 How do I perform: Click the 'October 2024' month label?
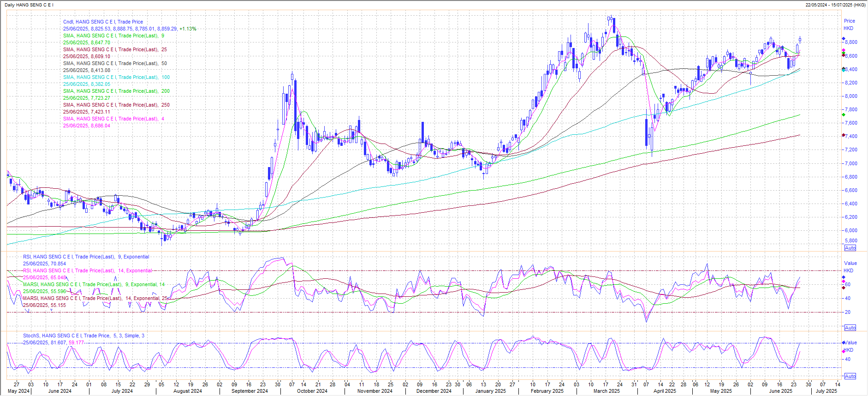click(x=312, y=391)
